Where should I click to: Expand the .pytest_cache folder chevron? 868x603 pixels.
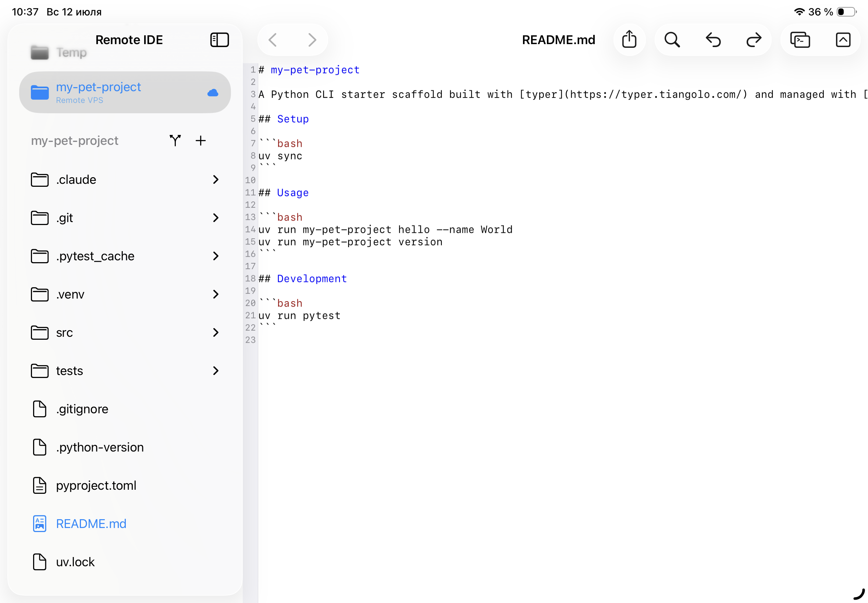point(216,256)
